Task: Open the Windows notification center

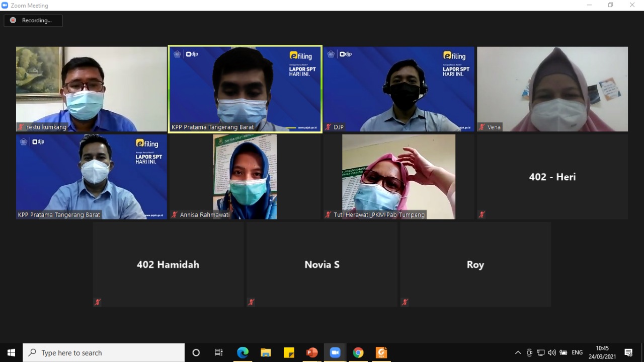Action: 628,352
